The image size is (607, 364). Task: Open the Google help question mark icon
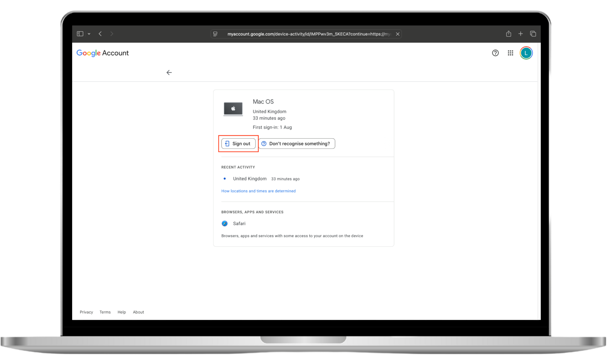pos(495,53)
